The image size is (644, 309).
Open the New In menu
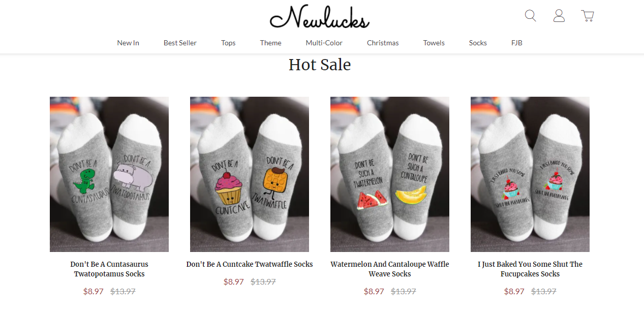(128, 43)
